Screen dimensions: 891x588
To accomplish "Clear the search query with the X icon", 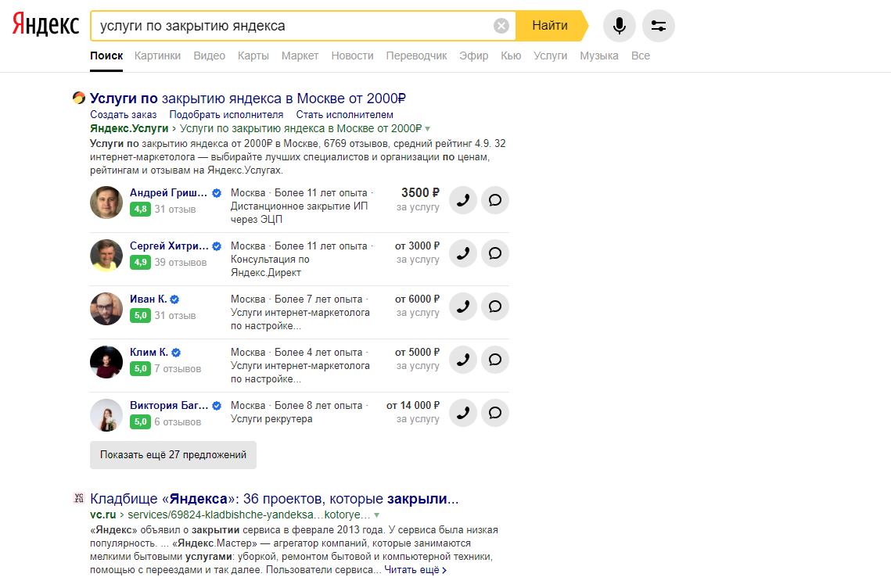I will tap(501, 26).
